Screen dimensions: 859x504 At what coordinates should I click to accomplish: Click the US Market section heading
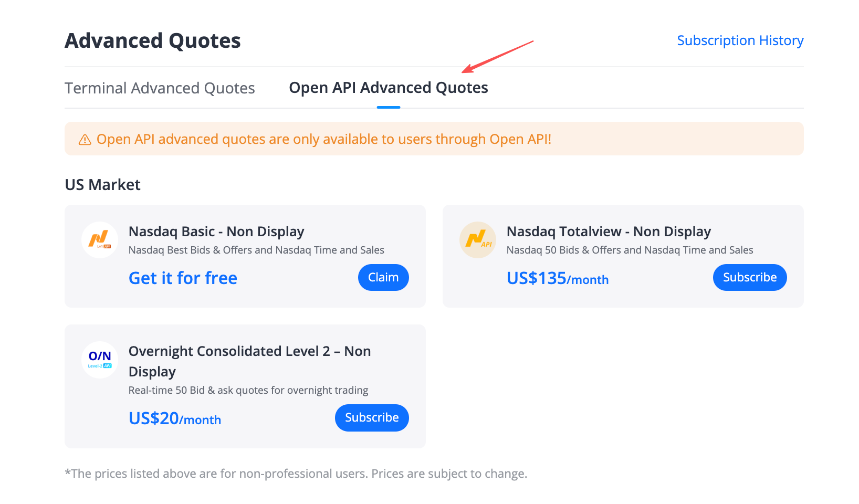pos(103,185)
